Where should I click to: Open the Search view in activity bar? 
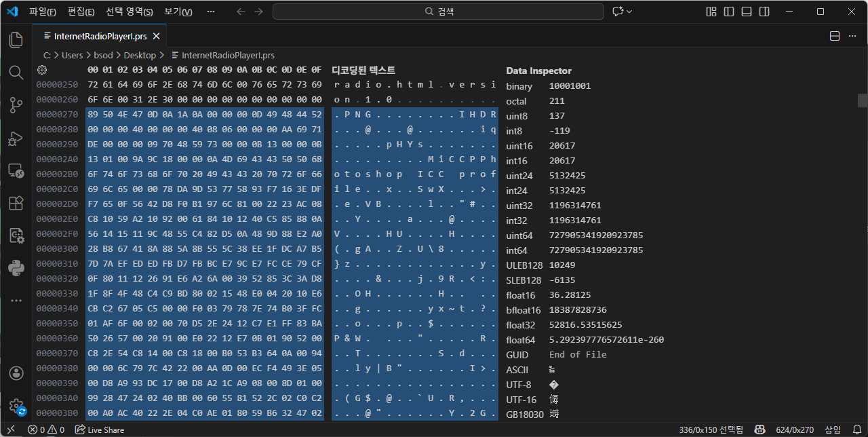(16, 73)
